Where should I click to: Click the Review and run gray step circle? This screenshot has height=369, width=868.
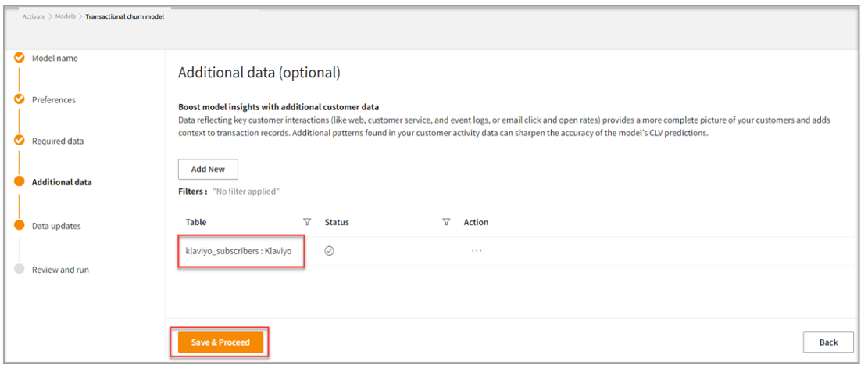click(20, 270)
